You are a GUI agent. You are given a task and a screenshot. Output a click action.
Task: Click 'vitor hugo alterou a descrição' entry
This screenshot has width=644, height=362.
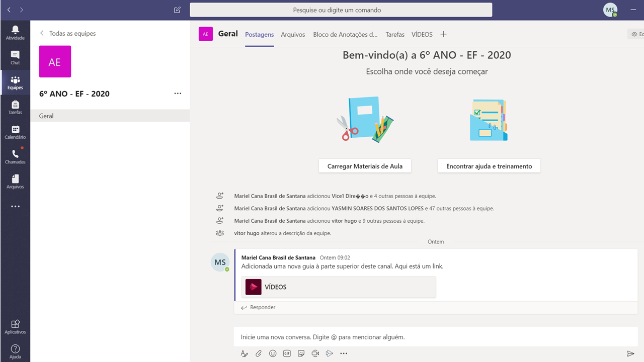pos(282,233)
